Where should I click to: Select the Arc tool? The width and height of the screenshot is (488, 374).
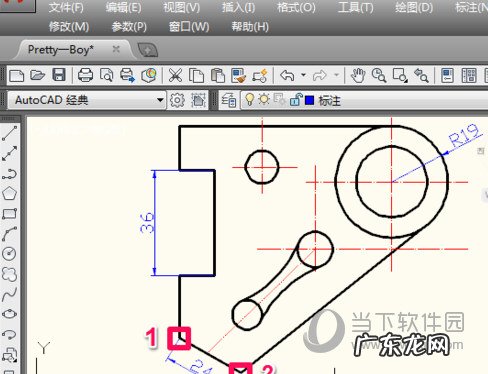click(9, 234)
